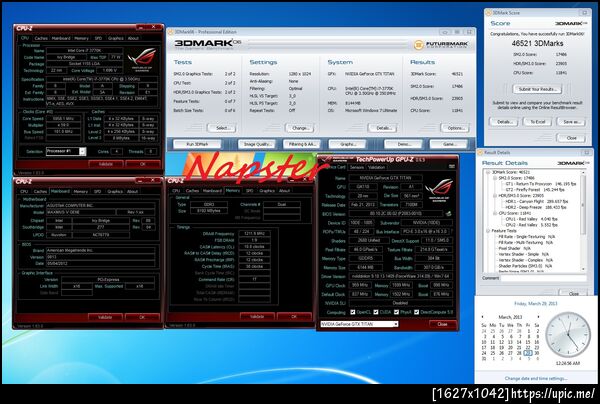The image size is (600, 404).
Task: Select Pixel Shader row in Feature Tests
Action: 514,249
